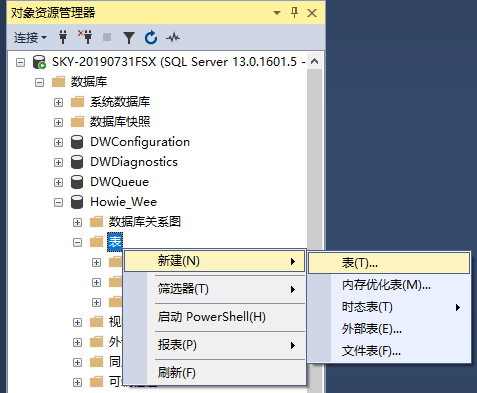
Task: Click the Disconnect plug icon with red X
Action: pyautogui.click(x=86, y=37)
